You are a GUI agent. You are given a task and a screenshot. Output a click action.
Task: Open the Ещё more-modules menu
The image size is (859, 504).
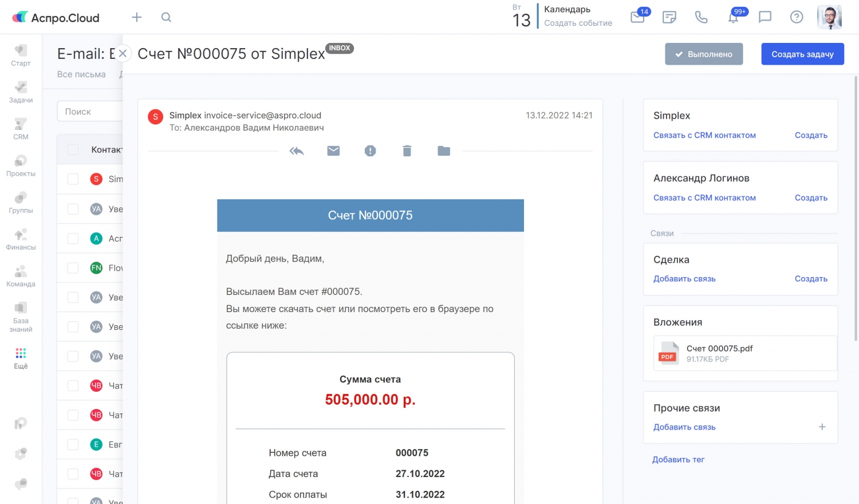pyautogui.click(x=21, y=358)
